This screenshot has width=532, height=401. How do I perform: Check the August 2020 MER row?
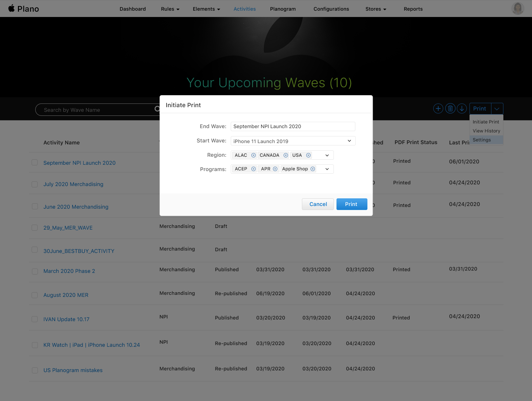click(x=35, y=295)
